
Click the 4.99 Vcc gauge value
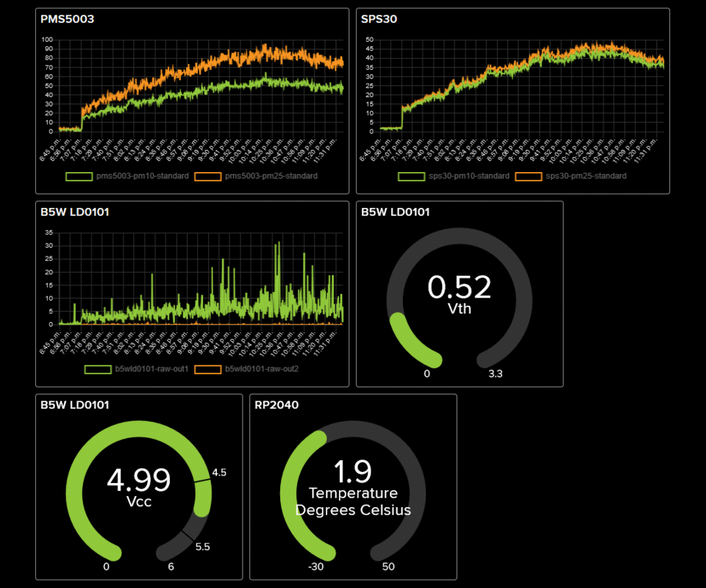pos(139,479)
